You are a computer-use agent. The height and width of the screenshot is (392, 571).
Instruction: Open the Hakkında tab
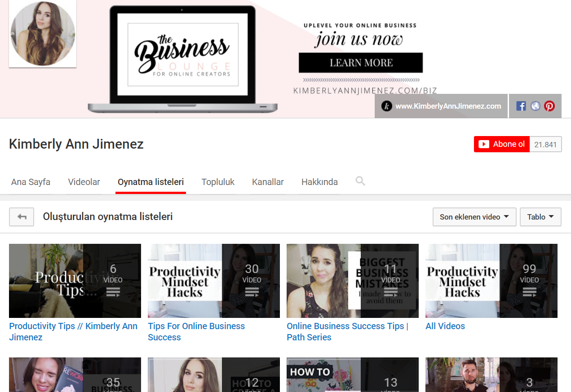tap(319, 182)
